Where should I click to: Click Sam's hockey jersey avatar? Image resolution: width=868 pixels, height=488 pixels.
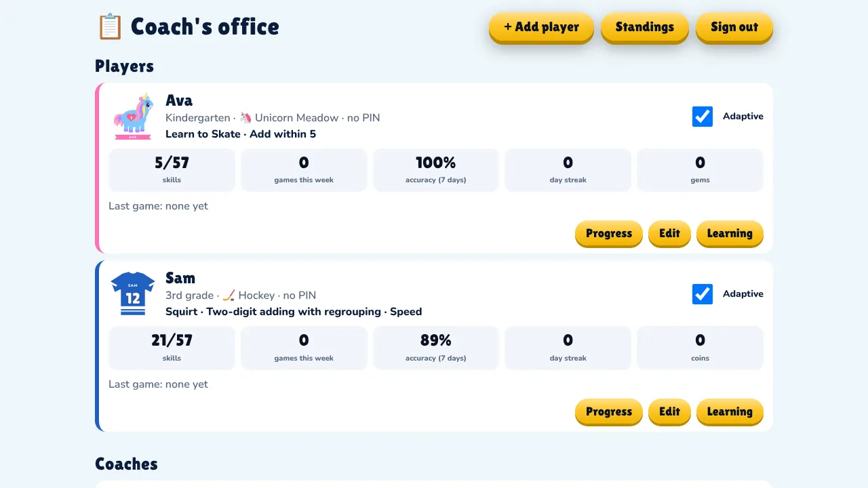(133, 293)
